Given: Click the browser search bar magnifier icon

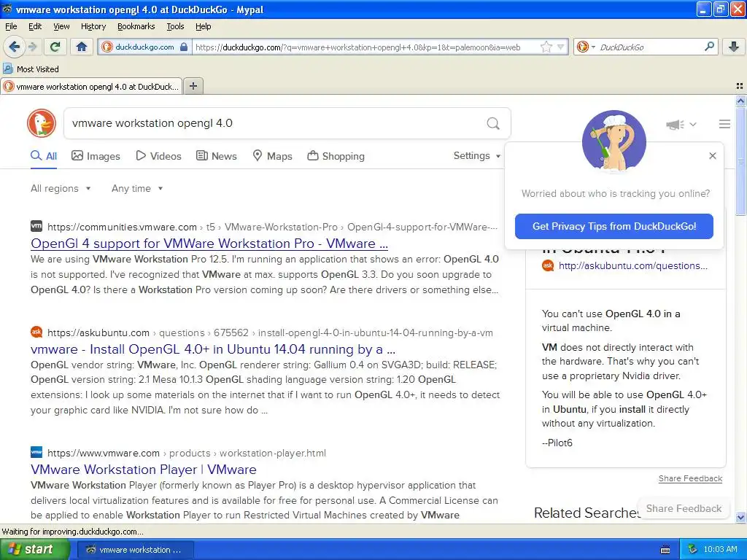Looking at the screenshot, I should (709, 47).
